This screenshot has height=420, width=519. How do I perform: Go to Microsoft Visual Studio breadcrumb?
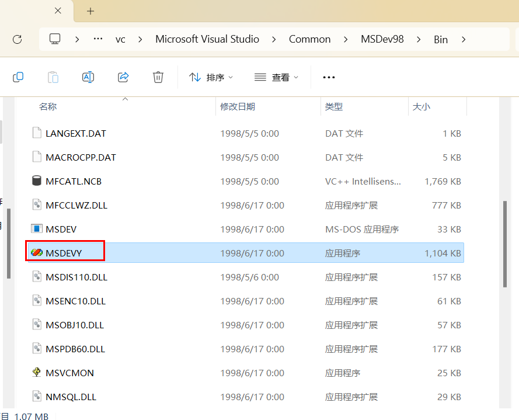[207, 39]
